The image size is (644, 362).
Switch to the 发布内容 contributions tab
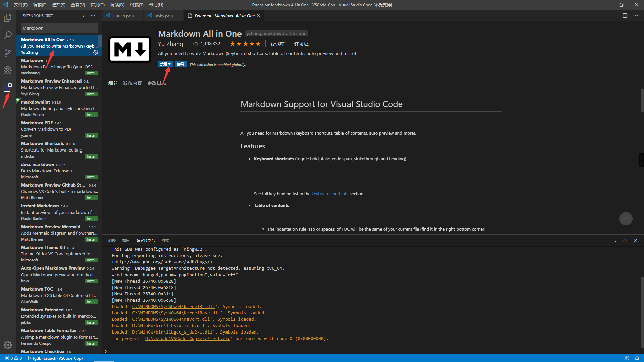(x=132, y=83)
